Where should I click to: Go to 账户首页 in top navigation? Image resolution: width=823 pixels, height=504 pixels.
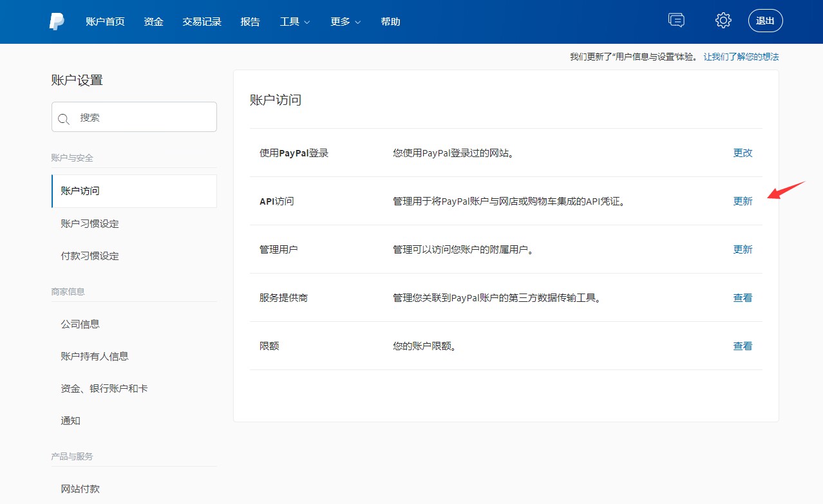105,21
